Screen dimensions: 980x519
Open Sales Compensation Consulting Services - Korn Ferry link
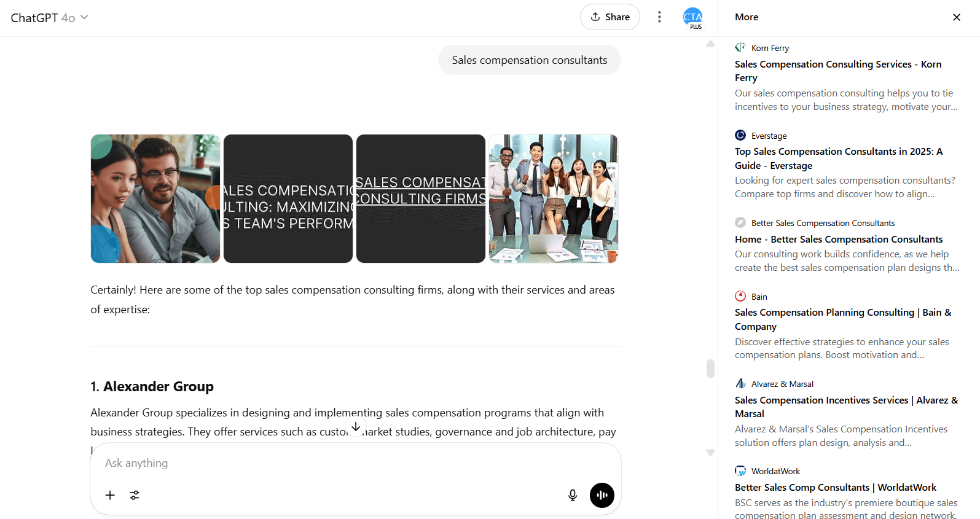[x=838, y=71]
